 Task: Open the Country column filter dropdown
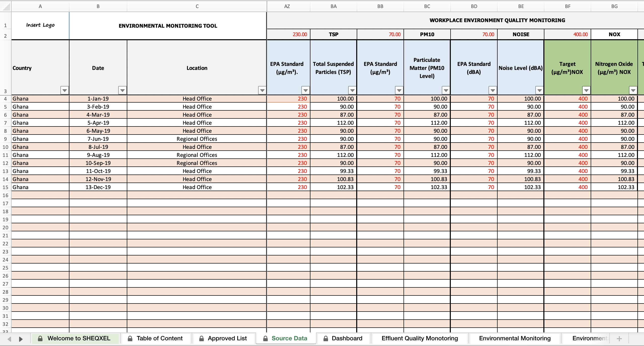[x=65, y=90]
